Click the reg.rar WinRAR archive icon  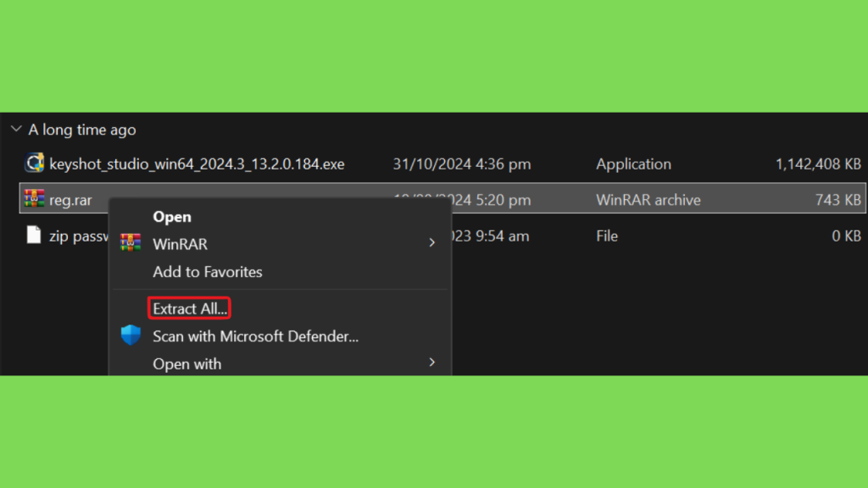[34, 198]
